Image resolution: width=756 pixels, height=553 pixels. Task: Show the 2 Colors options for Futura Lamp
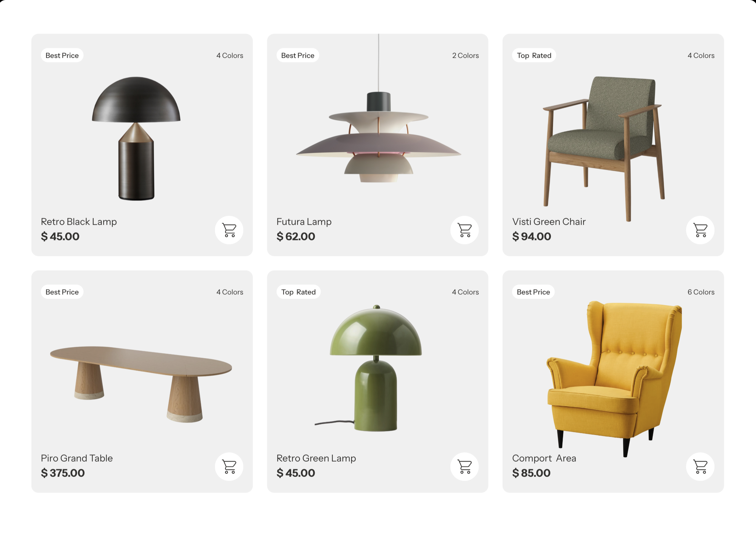pos(465,55)
